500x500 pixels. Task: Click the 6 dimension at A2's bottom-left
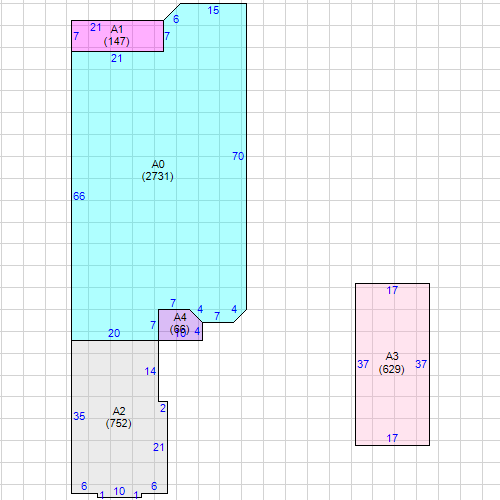pyautogui.click(x=84, y=486)
